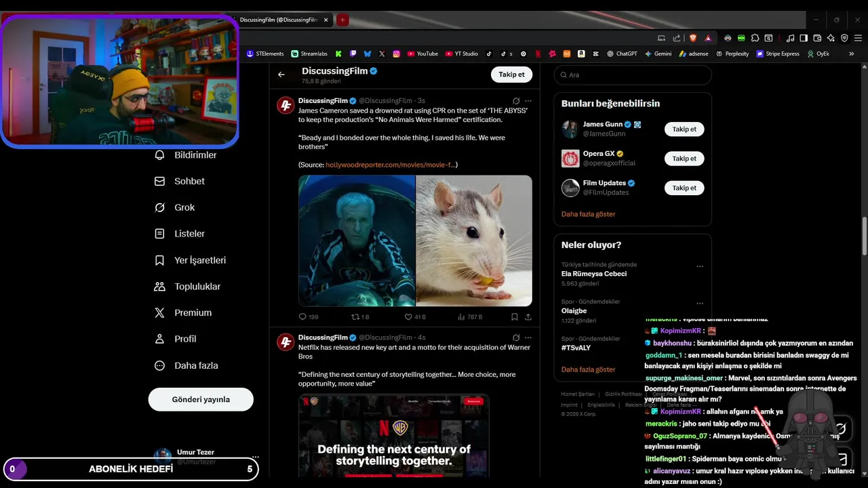Click the search box labeled Ara
Screen dimensions: 868x488
pos(633,75)
